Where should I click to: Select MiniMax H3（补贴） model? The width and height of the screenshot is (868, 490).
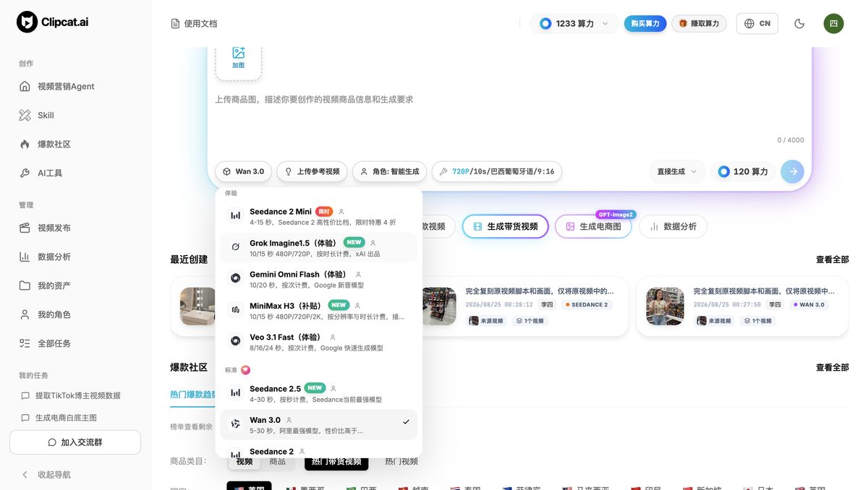tap(319, 311)
